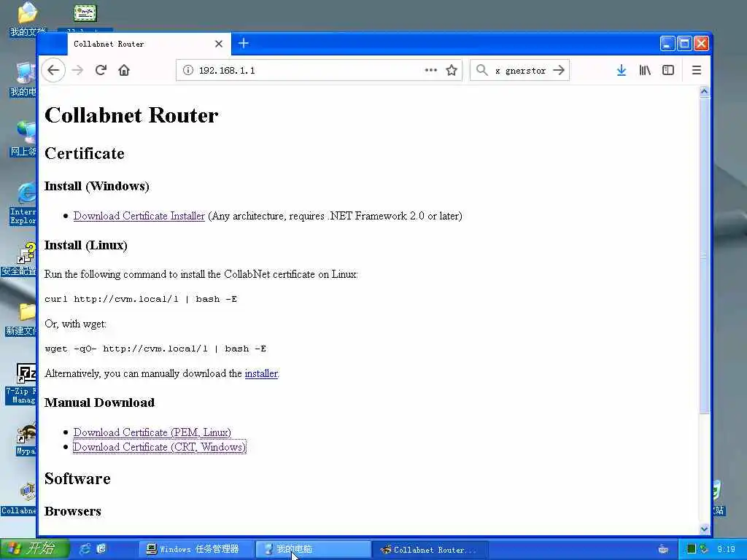
Task: Click the system tray clock
Action: click(726, 550)
